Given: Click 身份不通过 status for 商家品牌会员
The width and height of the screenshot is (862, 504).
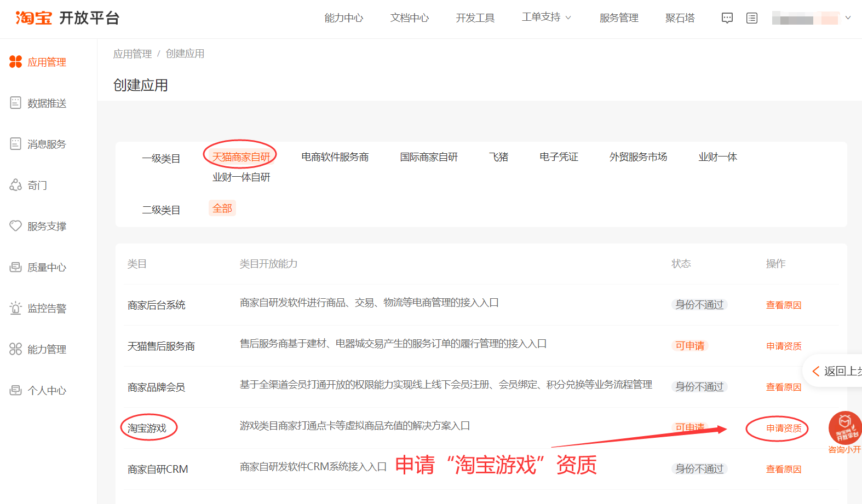Looking at the screenshot, I should (x=699, y=387).
